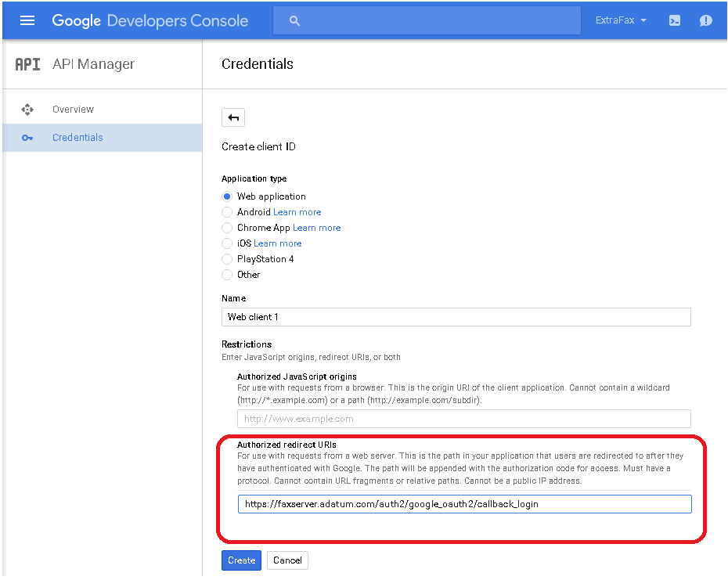Open the Cloud Shell terminal icon
The width and height of the screenshot is (728, 580).
pyautogui.click(x=675, y=20)
